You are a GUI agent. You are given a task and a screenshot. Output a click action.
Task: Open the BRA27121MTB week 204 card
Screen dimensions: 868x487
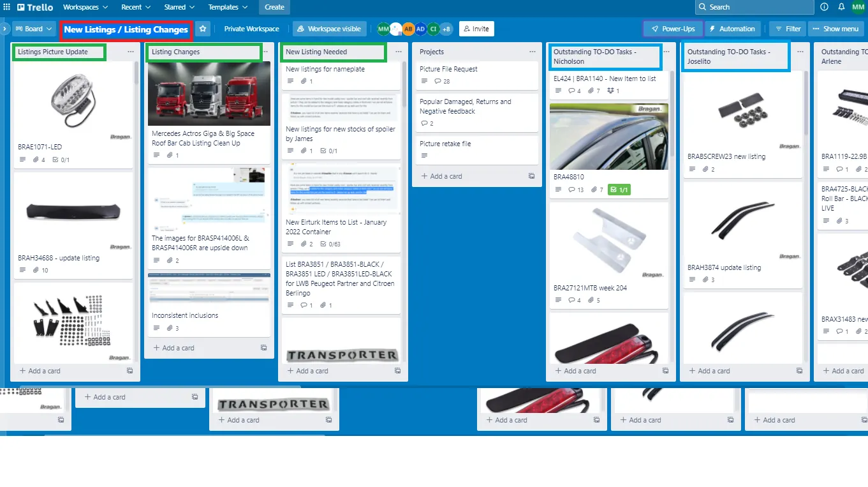point(609,255)
